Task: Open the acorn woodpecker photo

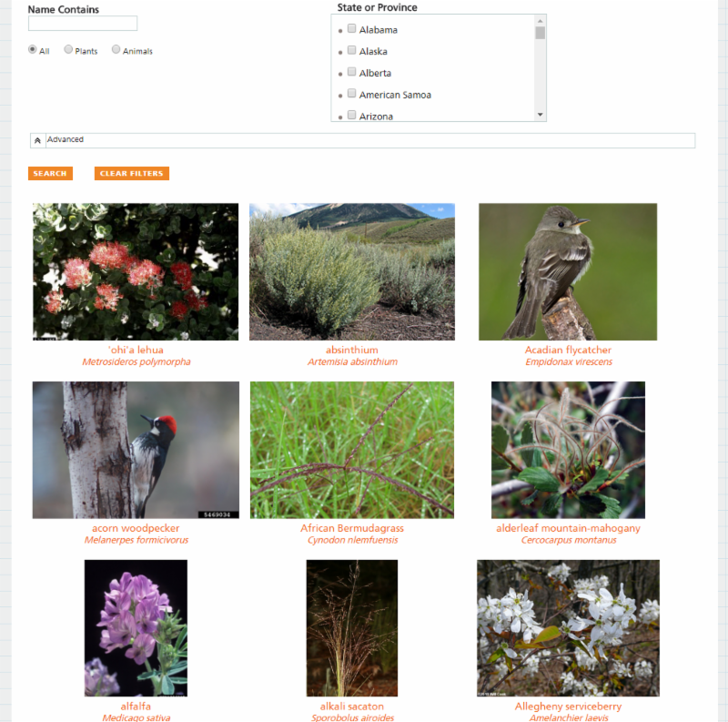Action: pos(136,450)
